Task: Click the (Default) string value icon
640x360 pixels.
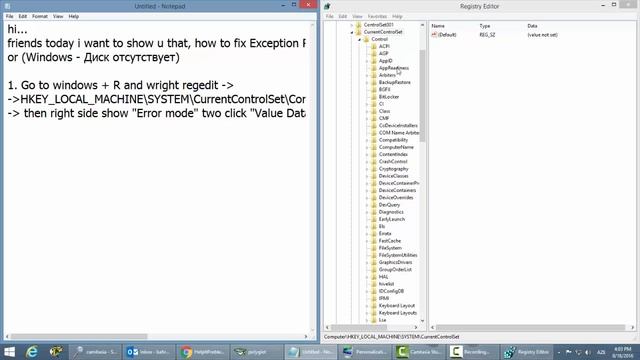Action: tap(434, 35)
